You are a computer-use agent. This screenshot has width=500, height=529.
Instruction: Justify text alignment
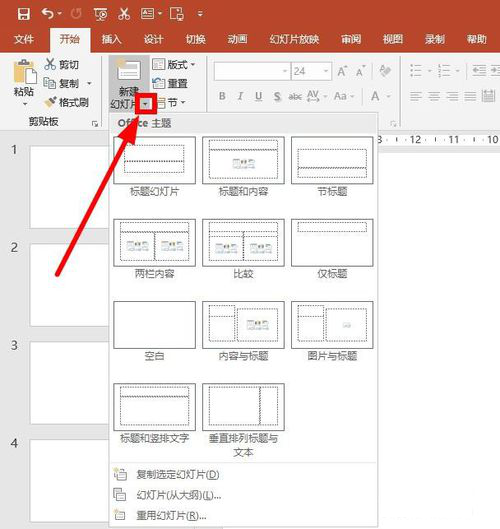(470, 96)
